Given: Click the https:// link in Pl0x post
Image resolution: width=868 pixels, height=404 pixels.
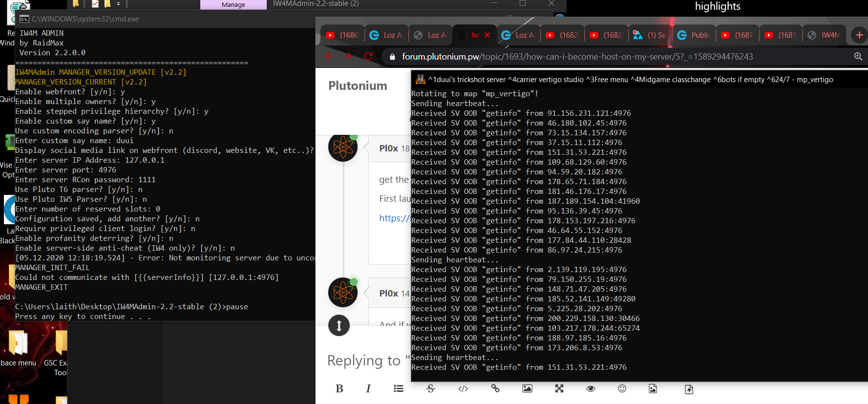Looking at the screenshot, I should 394,218.
